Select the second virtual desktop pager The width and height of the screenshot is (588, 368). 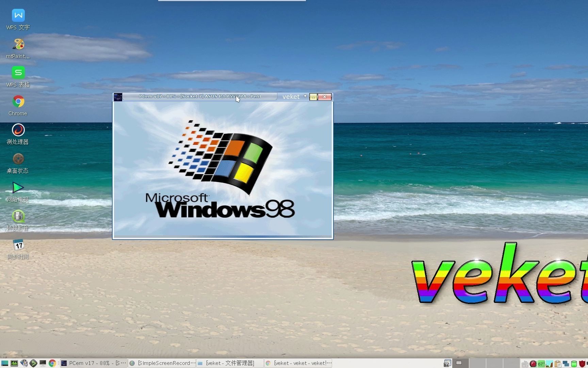coord(477,363)
